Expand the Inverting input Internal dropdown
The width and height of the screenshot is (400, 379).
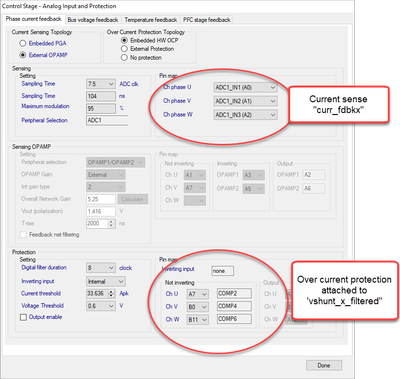[105, 282]
